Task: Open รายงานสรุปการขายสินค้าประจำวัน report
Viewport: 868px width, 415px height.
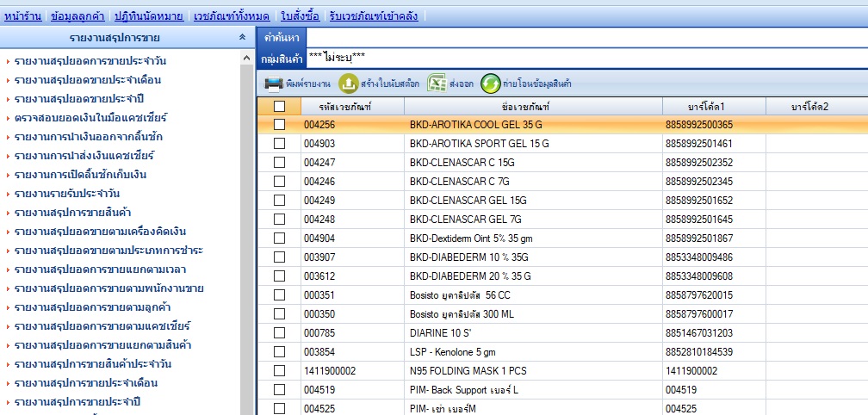Action: click(92, 364)
